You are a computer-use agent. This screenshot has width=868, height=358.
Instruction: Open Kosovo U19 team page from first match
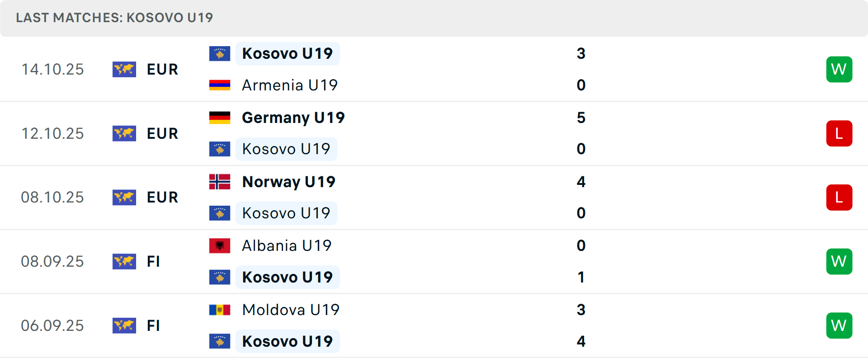pyautogui.click(x=288, y=53)
